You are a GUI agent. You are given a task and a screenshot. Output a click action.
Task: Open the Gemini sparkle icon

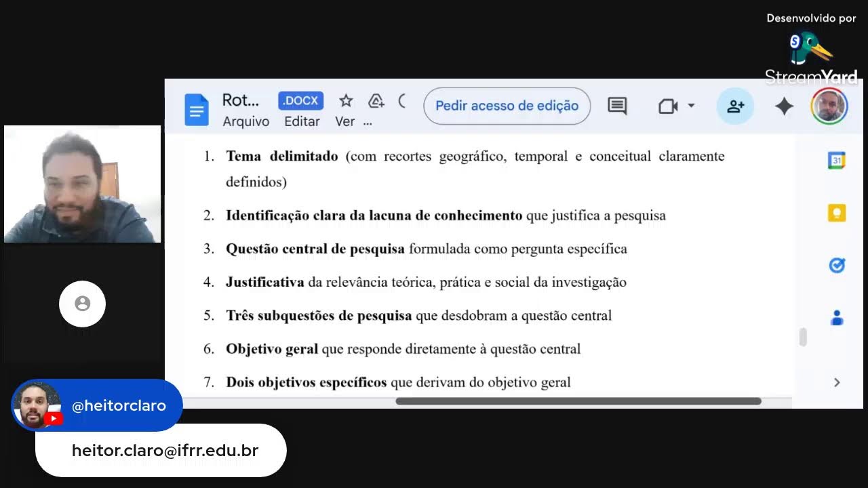784,106
